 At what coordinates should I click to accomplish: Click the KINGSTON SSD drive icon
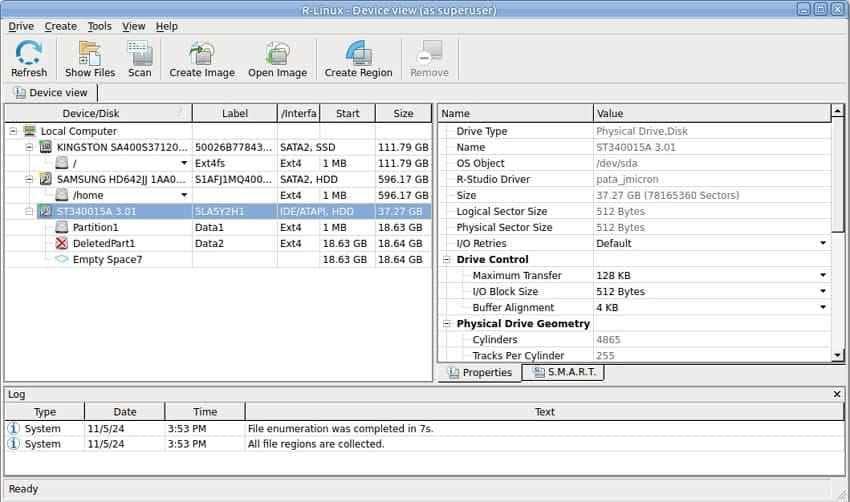point(46,147)
